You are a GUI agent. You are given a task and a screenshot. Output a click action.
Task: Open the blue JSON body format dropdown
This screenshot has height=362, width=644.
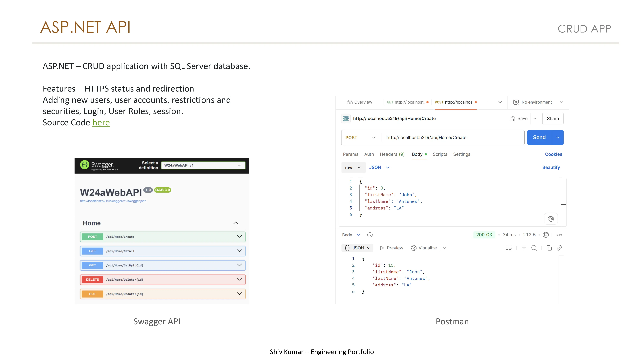click(379, 167)
